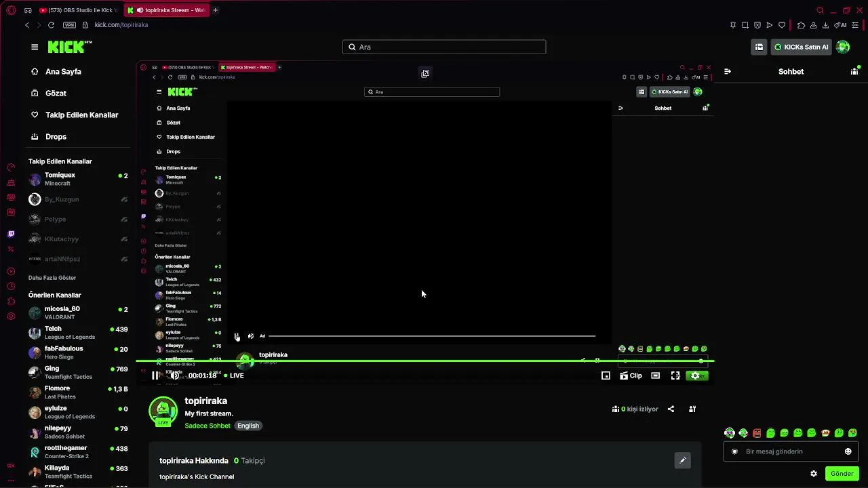The width and height of the screenshot is (868, 488).
Task: Open moderator tools icon right of share
Action: tap(692, 409)
